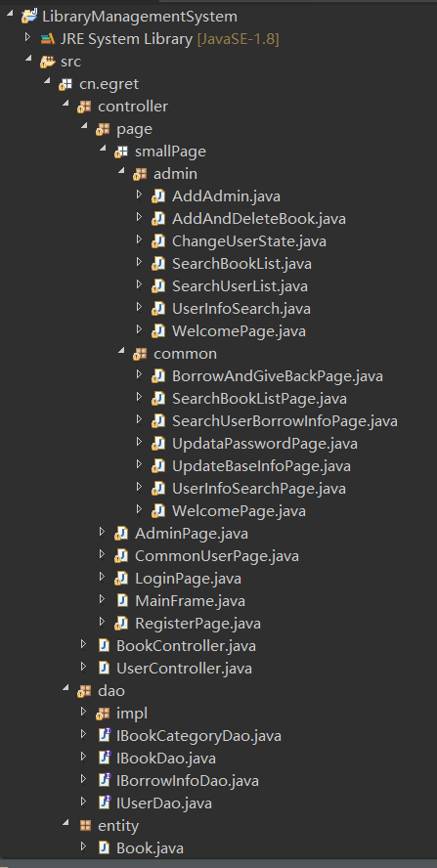This screenshot has width=437, height=868.
Task: Click the RegisterPage.java file icon
Action: tap(121, 624)
